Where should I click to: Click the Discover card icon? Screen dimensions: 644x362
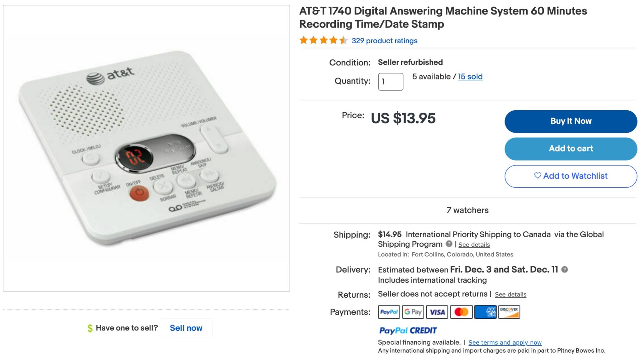(x=509, y=312)
